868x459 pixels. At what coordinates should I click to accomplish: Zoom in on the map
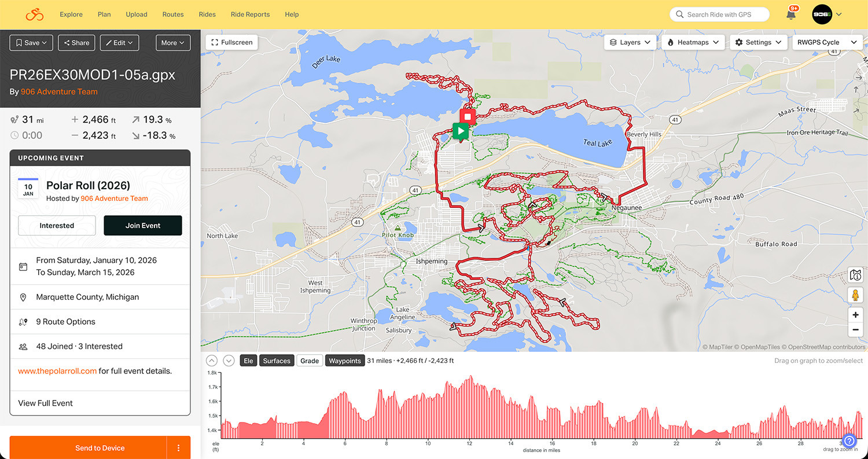click(855, 315)
